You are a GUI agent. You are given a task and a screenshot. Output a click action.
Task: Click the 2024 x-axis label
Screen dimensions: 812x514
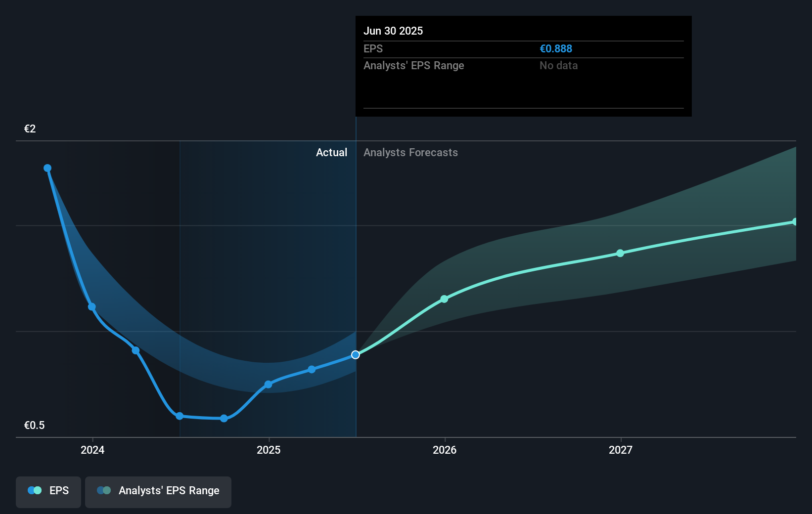point(92,450)
